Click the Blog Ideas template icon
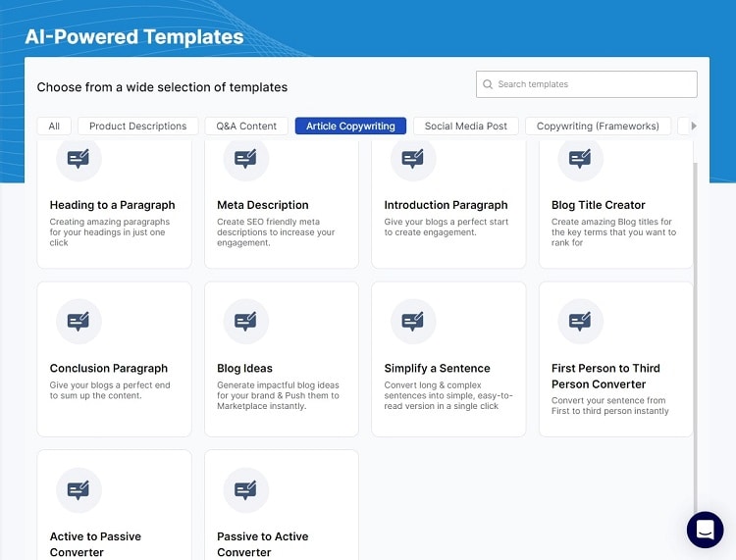 (x=246, y=322)
